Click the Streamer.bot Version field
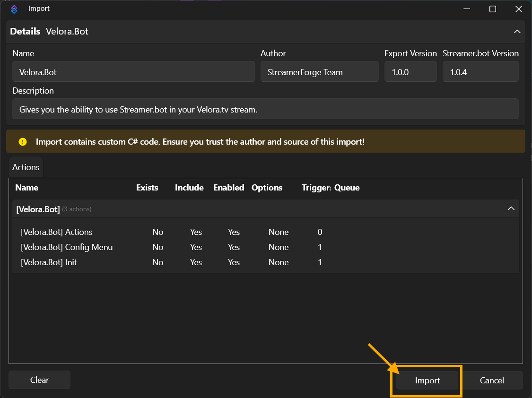This screenshot has height=398, width=532. tap(480, 72)
